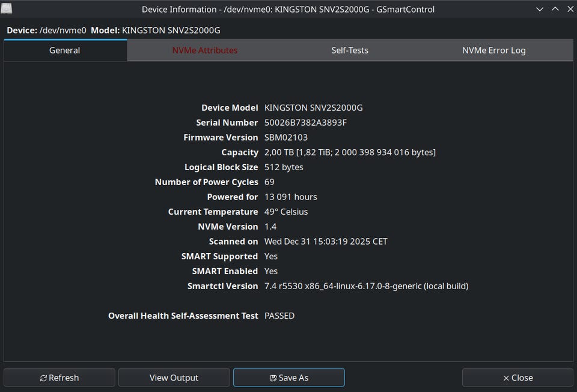Open the NVMe Error Log tab
The image size is (577, 392).
coord(494,51)
